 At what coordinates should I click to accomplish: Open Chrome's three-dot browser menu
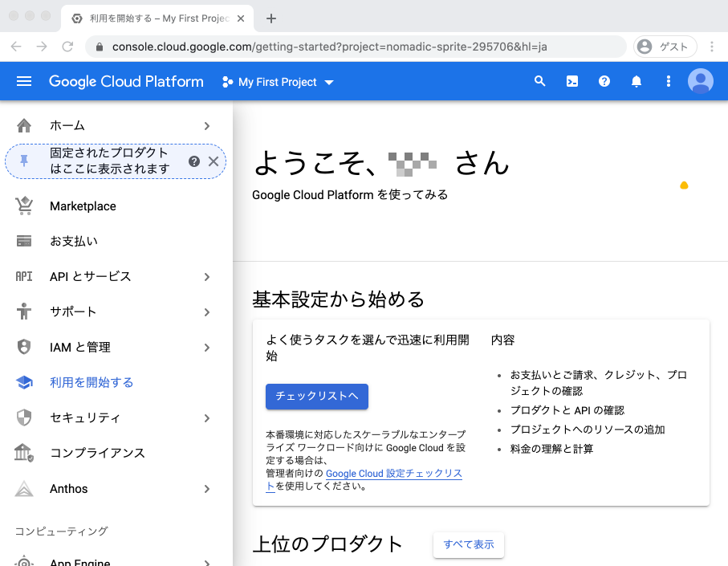coord(712,47)
